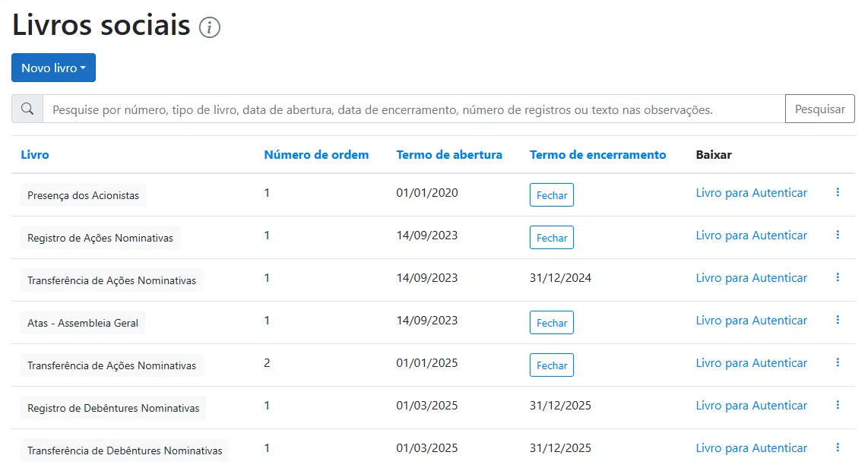Click Fechar for Registro de Ações Nominativas
The height and width of the screenshot is (471, 868).
[x=552, y=238]
